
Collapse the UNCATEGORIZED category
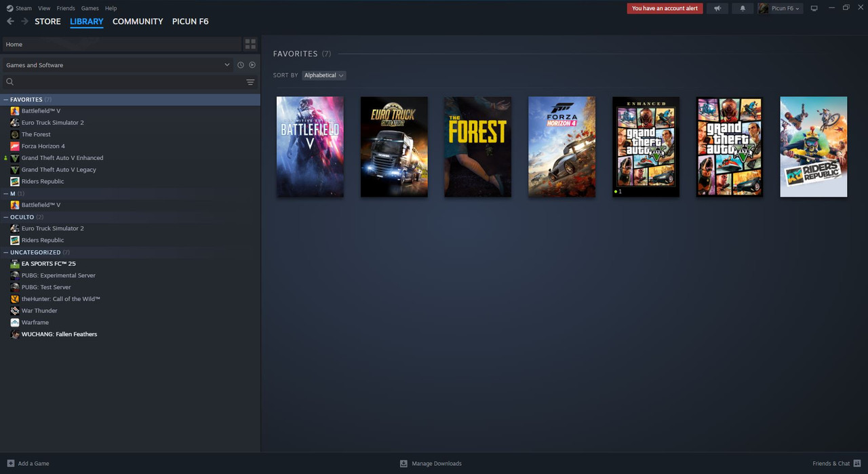click(6, 252)
